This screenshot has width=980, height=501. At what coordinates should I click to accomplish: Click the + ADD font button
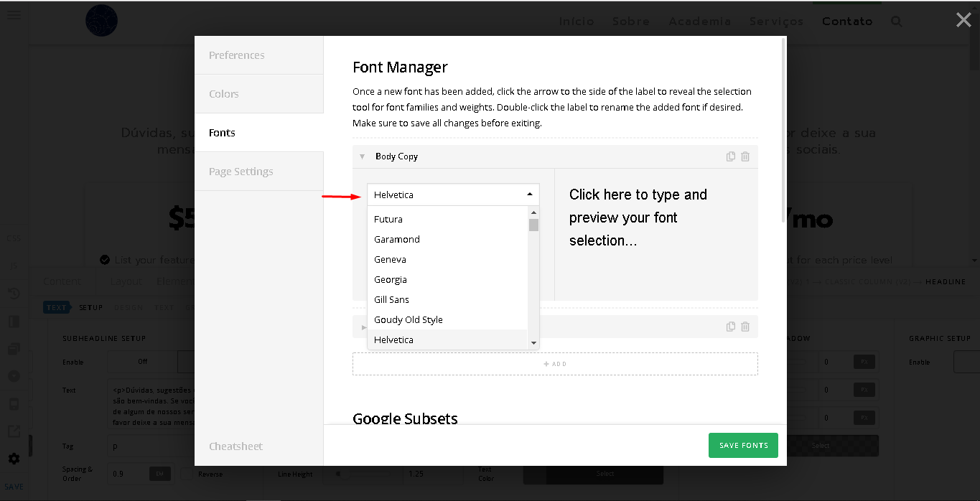(555, 364)
